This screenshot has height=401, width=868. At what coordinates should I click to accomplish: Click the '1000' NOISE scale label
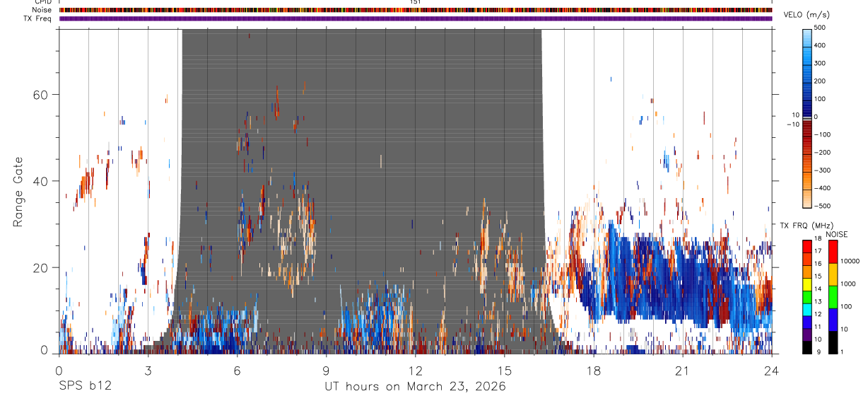[x=849, y=283]
